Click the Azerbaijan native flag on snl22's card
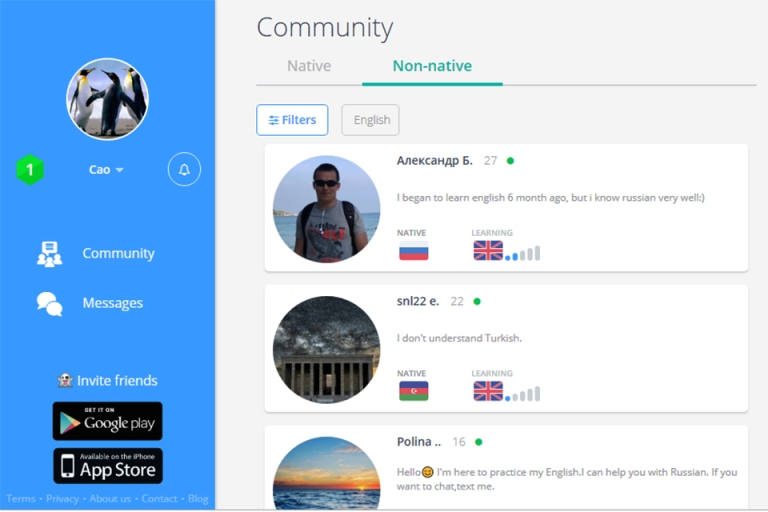Image resolution: width=768 pixels, height=512 pixels. click(x=413, y=391)
